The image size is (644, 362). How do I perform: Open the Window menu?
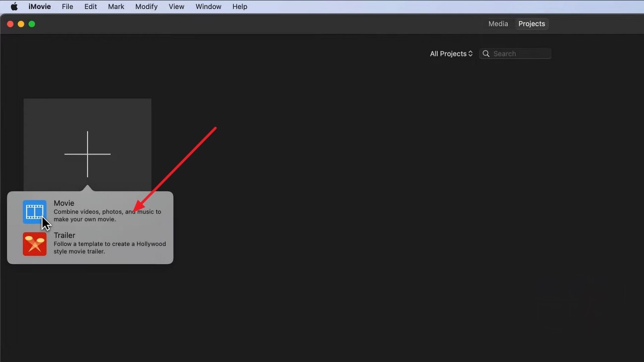(x=208, y=6)
